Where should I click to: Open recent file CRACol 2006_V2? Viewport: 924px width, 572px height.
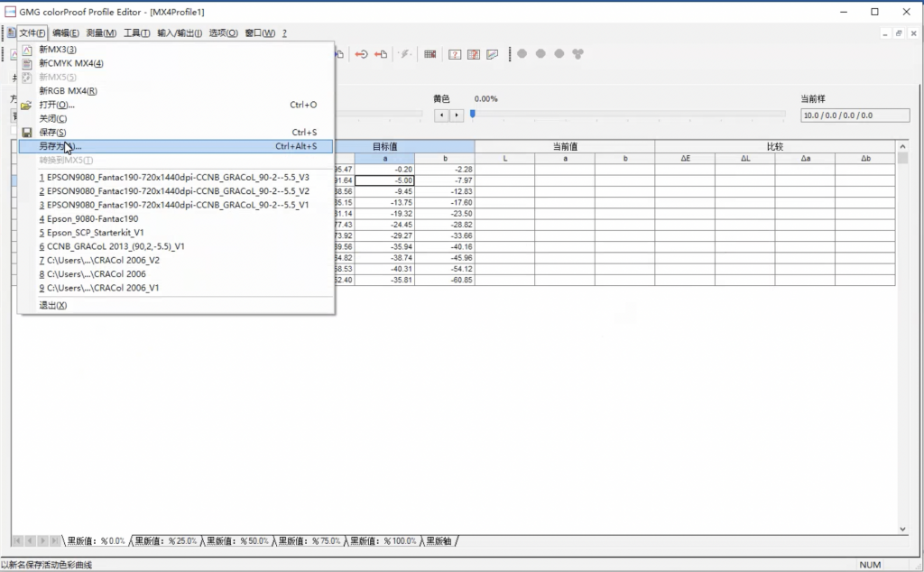pos(176,261)
